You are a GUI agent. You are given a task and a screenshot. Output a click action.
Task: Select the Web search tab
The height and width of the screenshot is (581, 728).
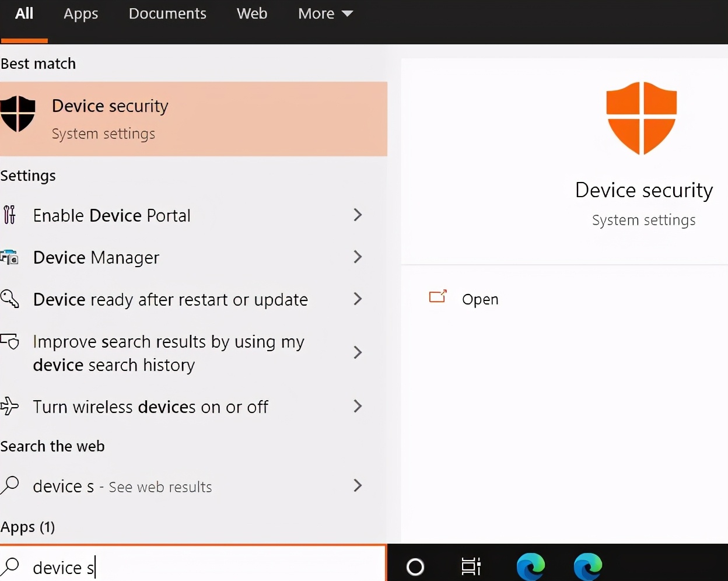251,13
